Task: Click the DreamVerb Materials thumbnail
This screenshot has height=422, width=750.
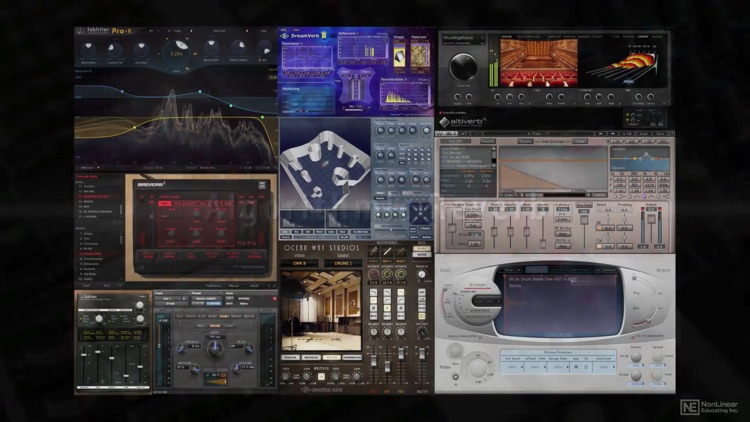Action: pos(420,57)
